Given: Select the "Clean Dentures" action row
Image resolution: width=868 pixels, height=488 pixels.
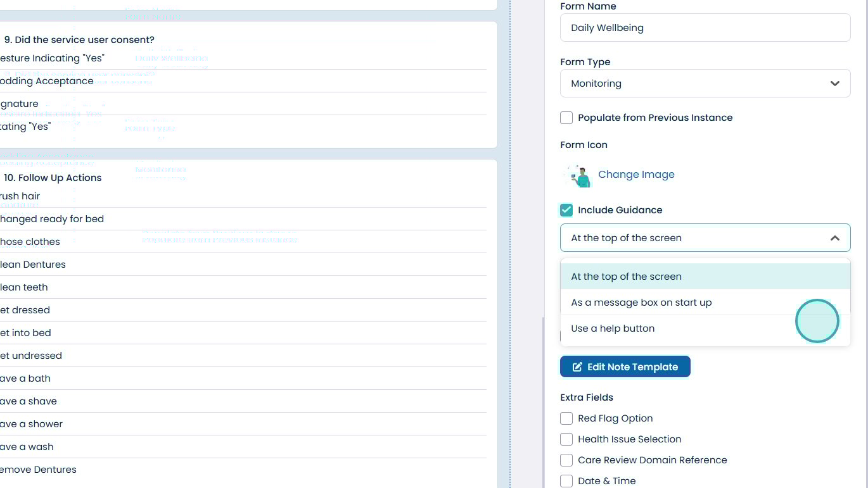Looking at the screenshot, I should [x=243, y=265].
